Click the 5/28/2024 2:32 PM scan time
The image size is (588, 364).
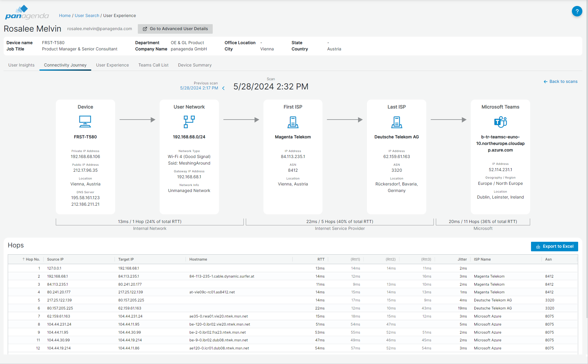tap(271, 86)
